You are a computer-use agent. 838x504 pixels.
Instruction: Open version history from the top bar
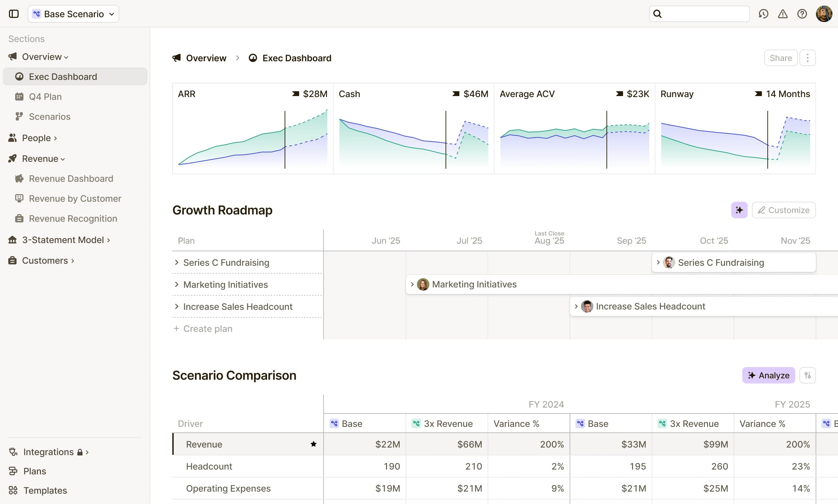tap(764, 14)
